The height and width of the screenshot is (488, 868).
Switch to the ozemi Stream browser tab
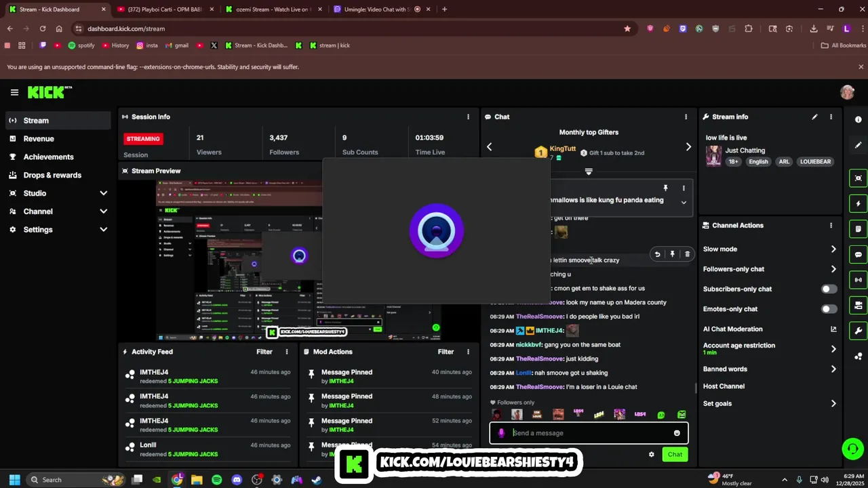click(x=273, y=9)
